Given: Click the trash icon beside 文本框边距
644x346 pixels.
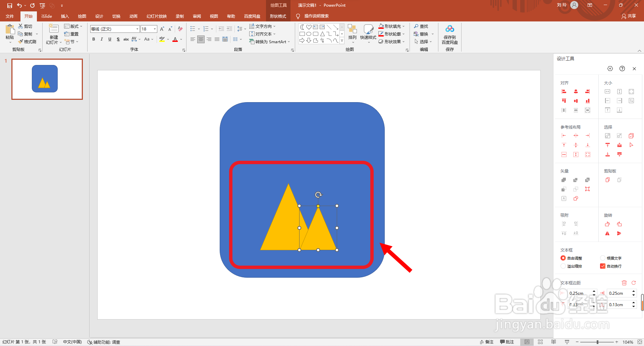Looking at the screenshot, I should (x=624, y=283).
